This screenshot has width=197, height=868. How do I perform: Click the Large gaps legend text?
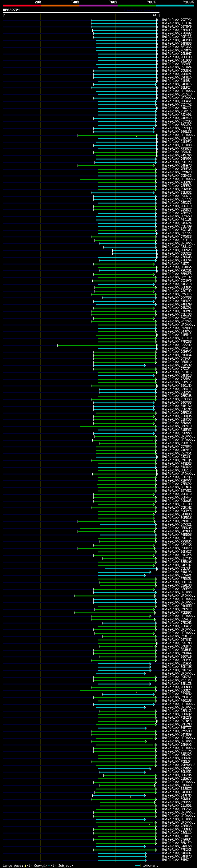pos(38,865)
